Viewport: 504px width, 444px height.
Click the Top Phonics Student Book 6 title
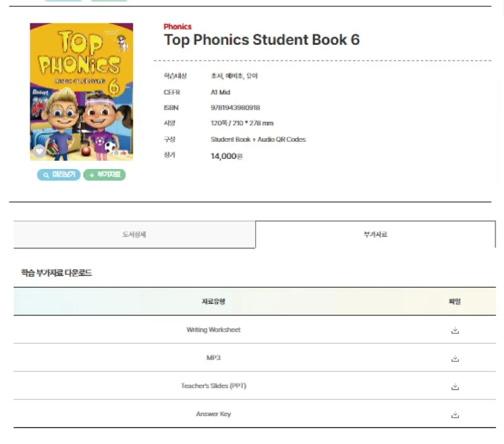click(x=262, y=40)
